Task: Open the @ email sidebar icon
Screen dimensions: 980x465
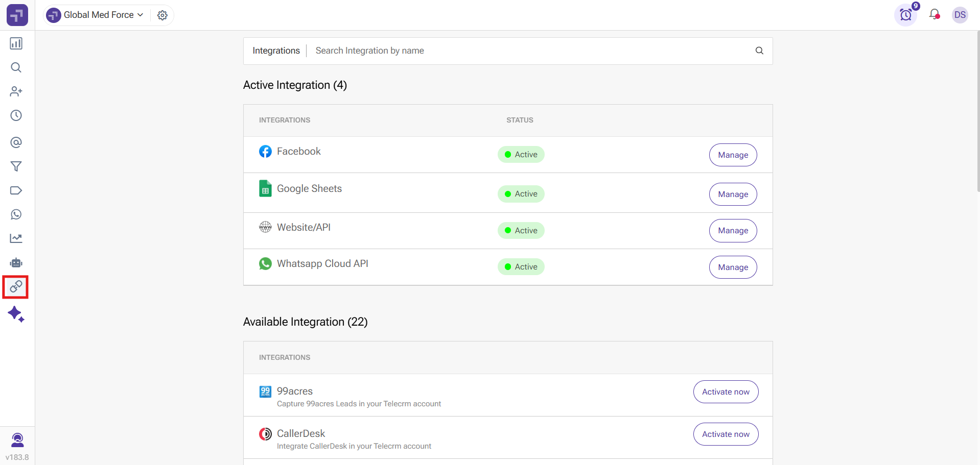Action: click(x=16, y=142)
